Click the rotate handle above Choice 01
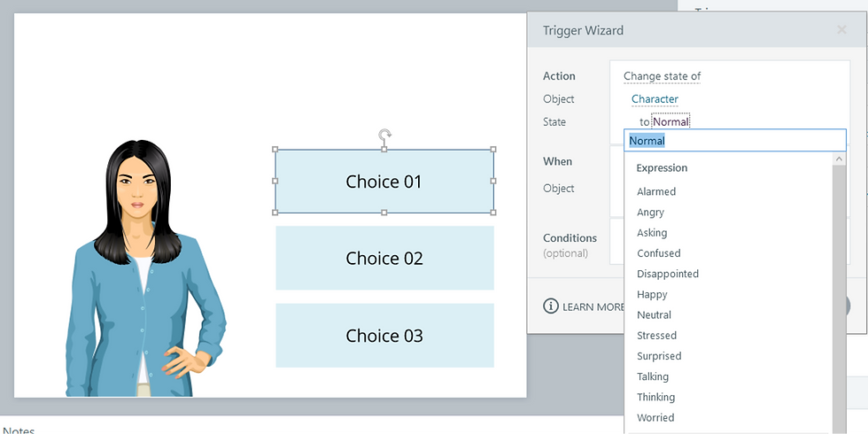Image resolution: width=868 pixels, height=434 pixels. (384, 135)
